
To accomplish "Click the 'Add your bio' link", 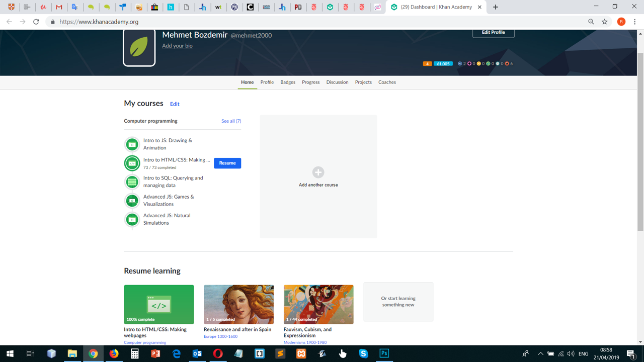I will coord(177,46).
